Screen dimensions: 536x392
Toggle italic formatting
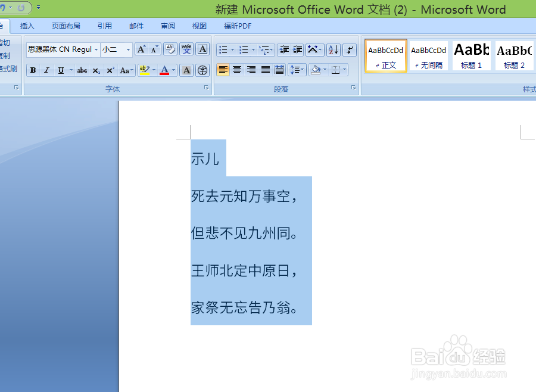point(47,70)
